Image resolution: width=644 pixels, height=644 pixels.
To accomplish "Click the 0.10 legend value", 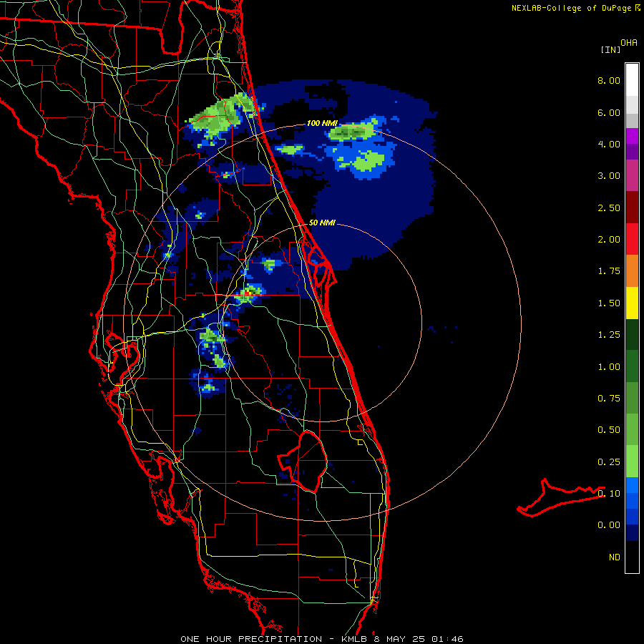I will (x=609, y=494).
